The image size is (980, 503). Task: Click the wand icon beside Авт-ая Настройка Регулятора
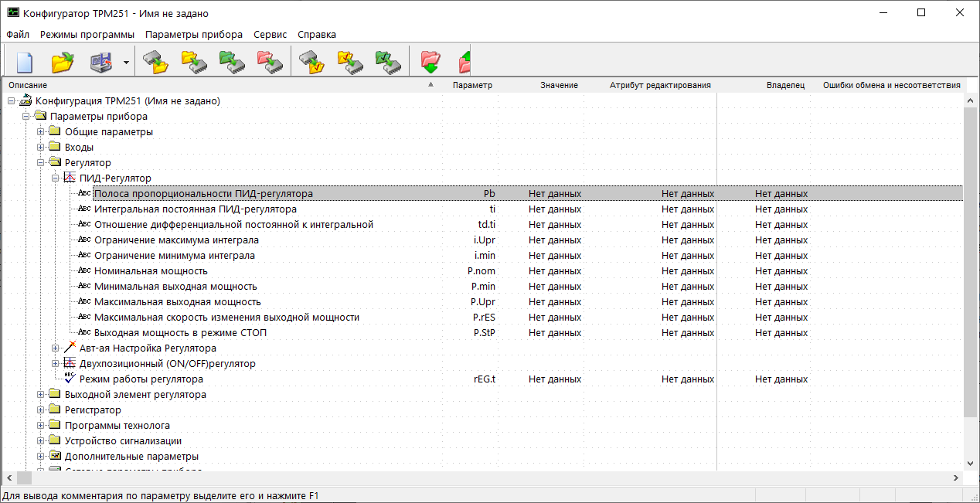click(69, 348)
